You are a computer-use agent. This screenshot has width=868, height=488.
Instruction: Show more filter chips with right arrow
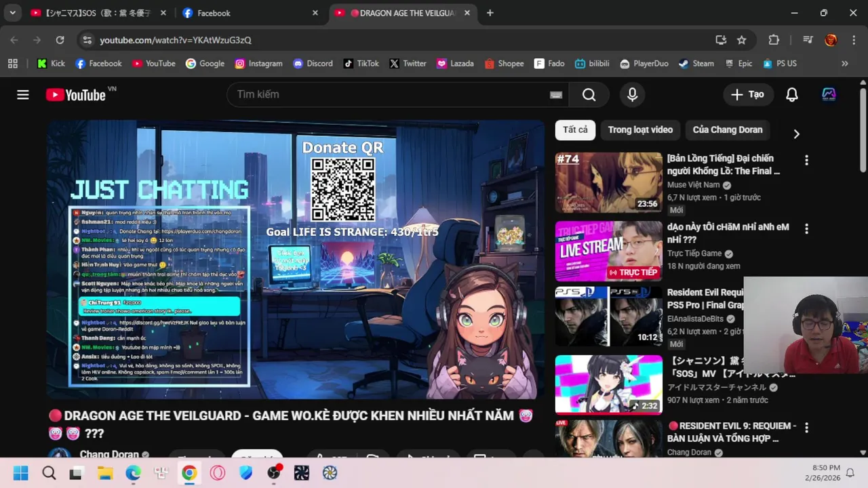click(x=796, y=134)
